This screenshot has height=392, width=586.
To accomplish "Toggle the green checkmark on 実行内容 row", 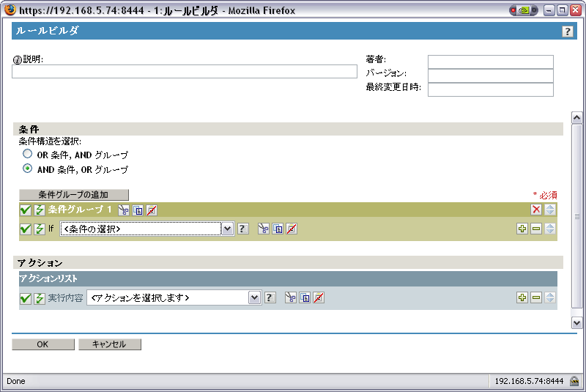I will tap(26, 298).
